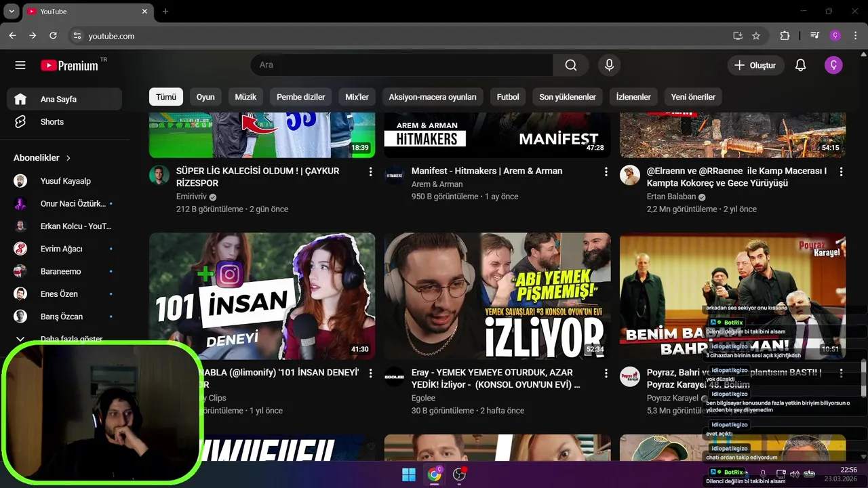Open the notifications bell
Screen dimensions: 868x488
(x=800, y=65)
